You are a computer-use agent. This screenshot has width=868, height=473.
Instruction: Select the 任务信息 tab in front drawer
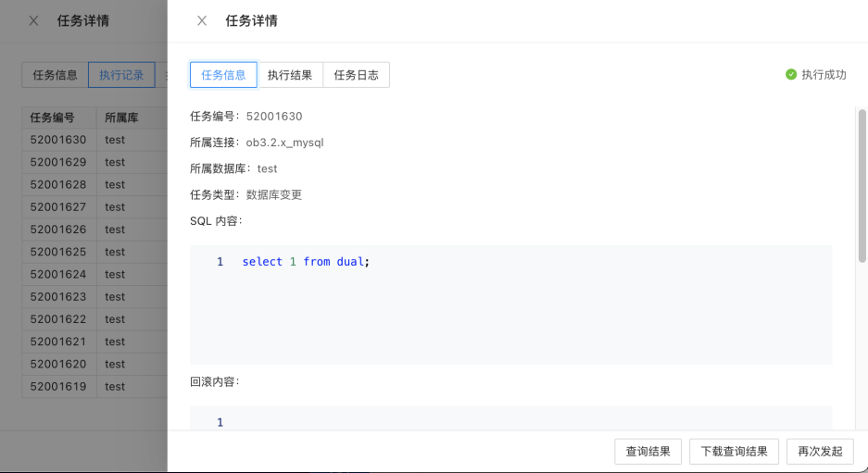223,75
